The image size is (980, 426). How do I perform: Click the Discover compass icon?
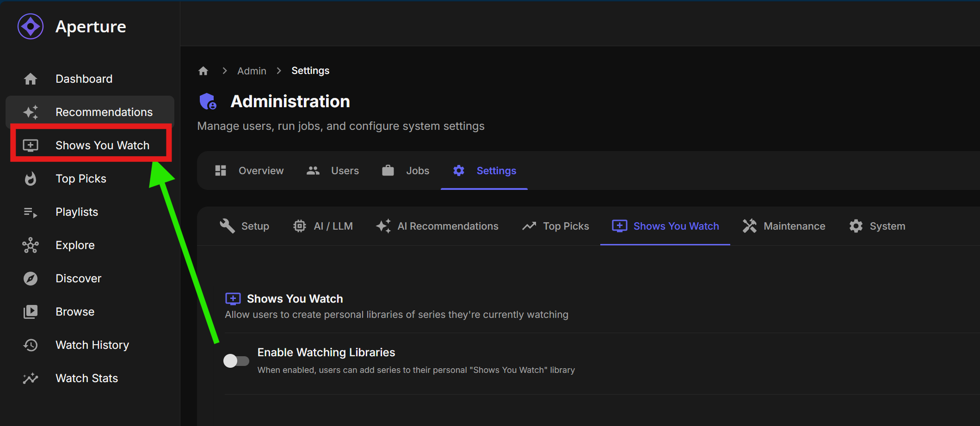(x=31, y=279)
